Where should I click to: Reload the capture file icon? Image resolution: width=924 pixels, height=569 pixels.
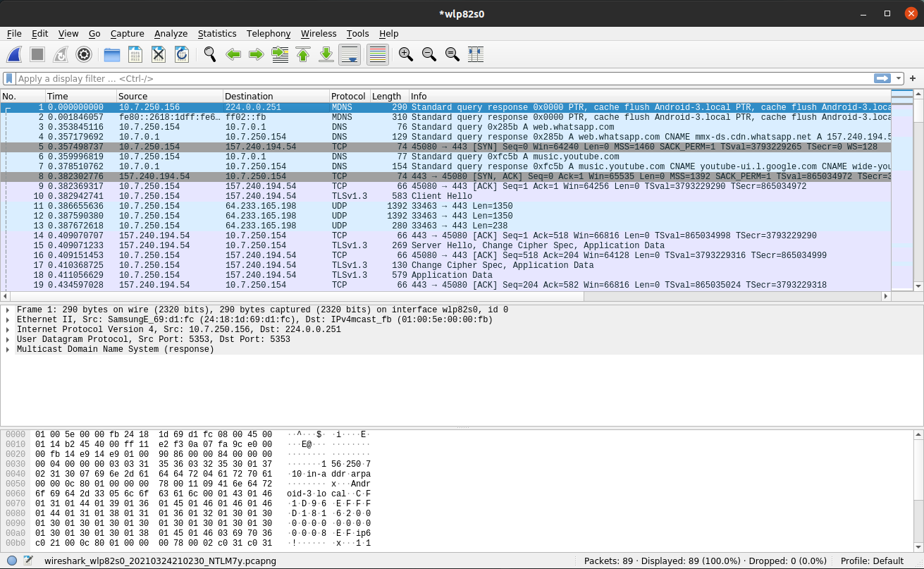click(181, 54)
